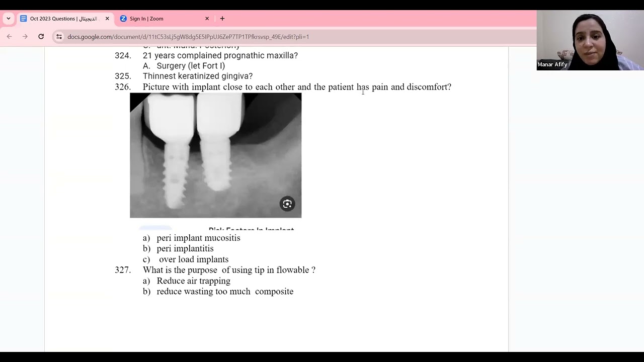This screenshot has width=644, height=362.
Task: Close the Sign In Zoom tab
Action: pyautogui.click(x=207, y=19)
